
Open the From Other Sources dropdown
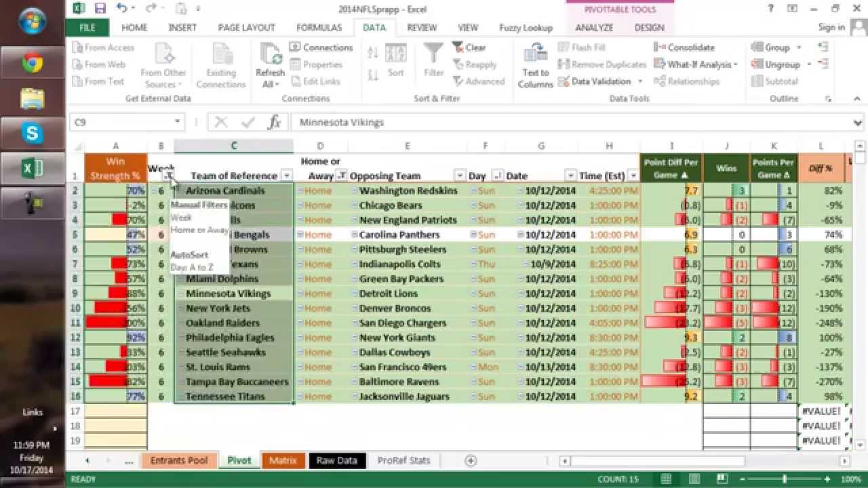coord(163,64)
